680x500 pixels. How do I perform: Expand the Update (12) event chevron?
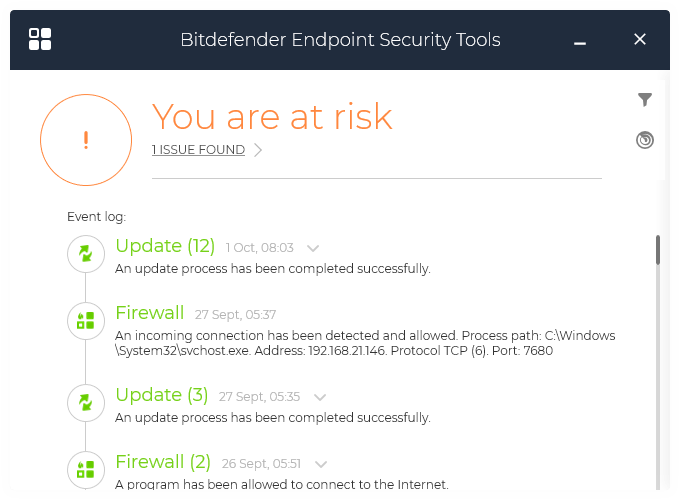313,248
